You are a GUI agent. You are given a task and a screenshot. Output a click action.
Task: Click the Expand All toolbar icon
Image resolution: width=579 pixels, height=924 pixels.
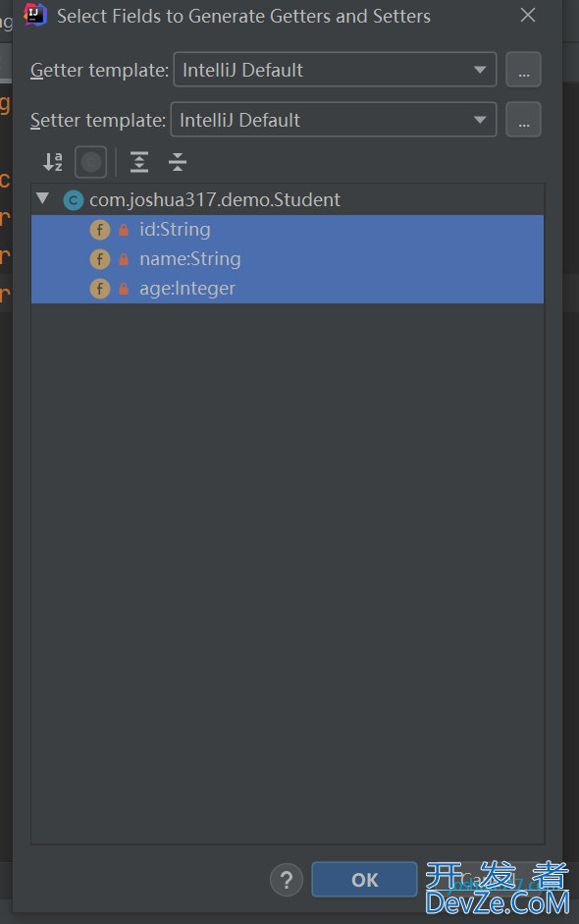pyautogui.click(x=139, y=162)
